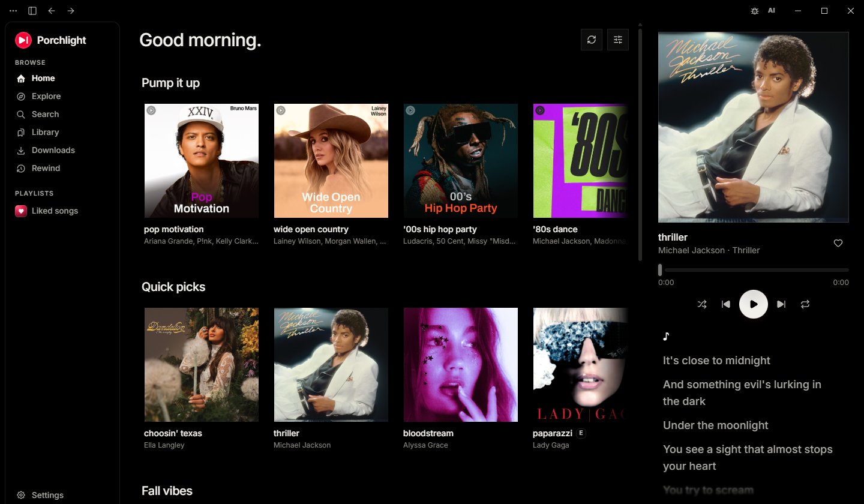The width and height of the screenshot is (864, 504).
Task: Click the "Pump it up" section heading
Action: pos(171,83)
